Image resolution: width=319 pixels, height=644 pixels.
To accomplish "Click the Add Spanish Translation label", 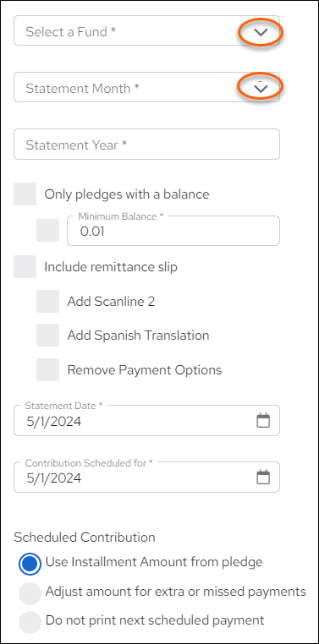I will click(138, 336).
